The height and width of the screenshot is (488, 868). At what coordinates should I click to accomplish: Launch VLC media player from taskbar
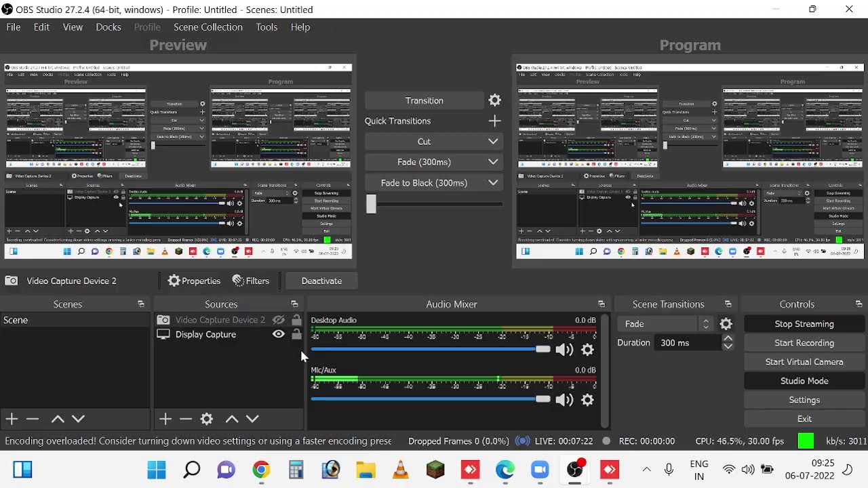pos(401,470)
